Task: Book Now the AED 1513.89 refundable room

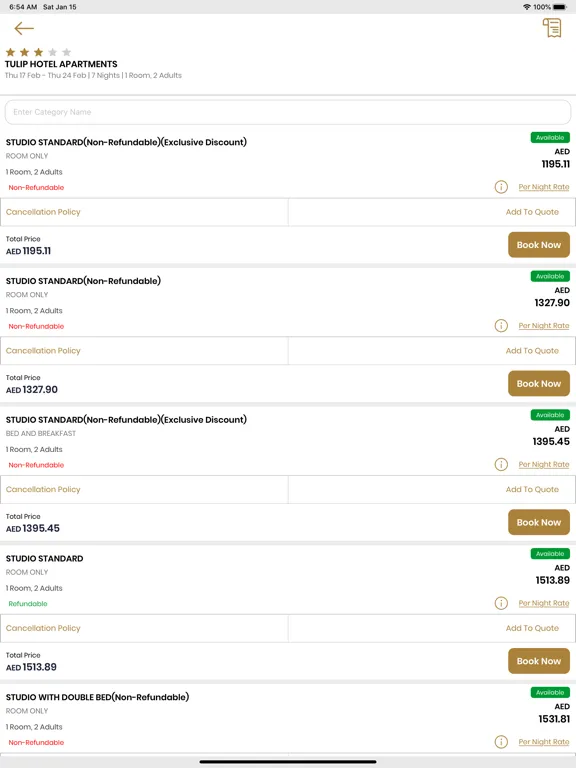Action: 539,661
